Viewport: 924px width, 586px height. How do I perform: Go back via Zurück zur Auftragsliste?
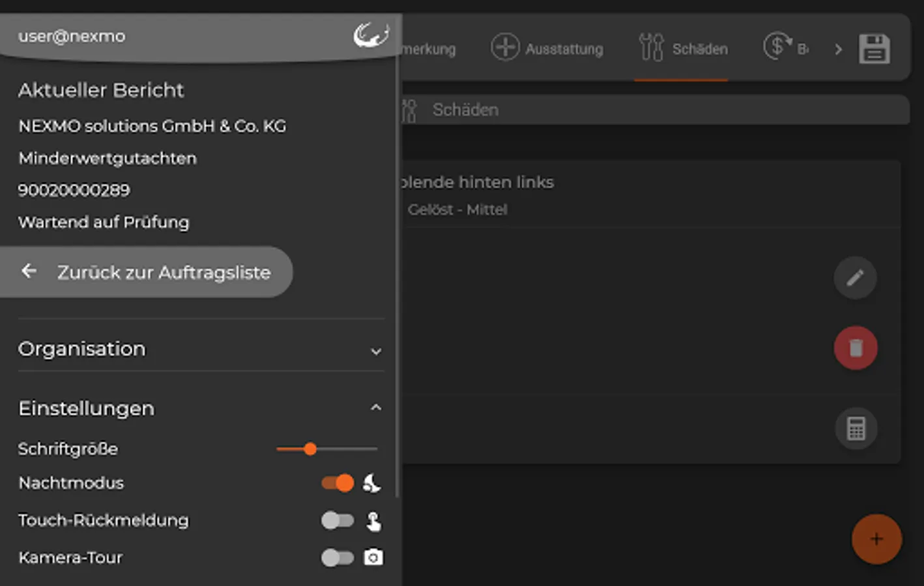click(146, 272)
